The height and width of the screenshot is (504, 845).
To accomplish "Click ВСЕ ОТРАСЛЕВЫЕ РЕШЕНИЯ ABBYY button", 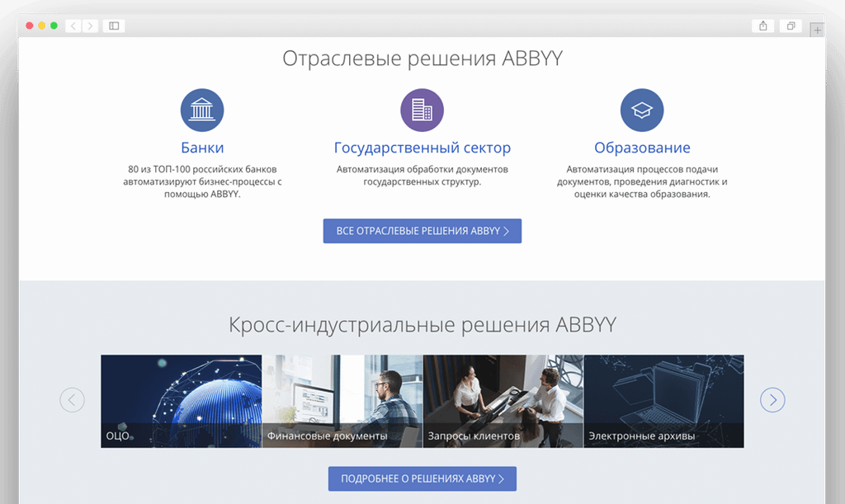I will coord(422,231).
